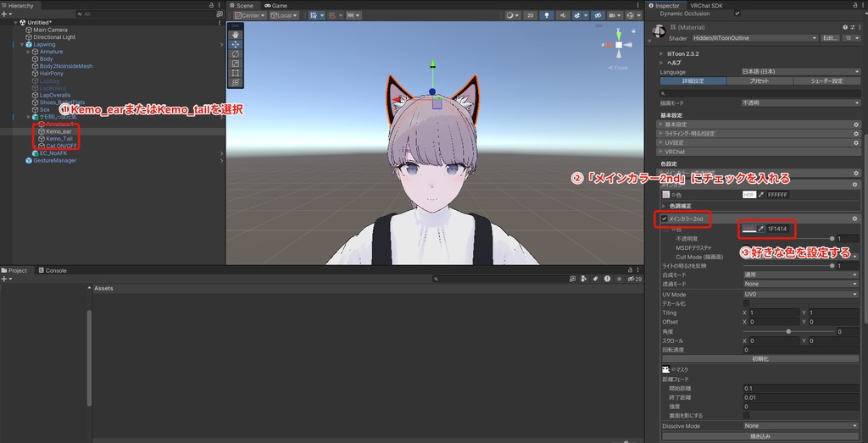Toggle scene lighting (lightbulb) button
868x443 pixels.
[x=548, y=15]
